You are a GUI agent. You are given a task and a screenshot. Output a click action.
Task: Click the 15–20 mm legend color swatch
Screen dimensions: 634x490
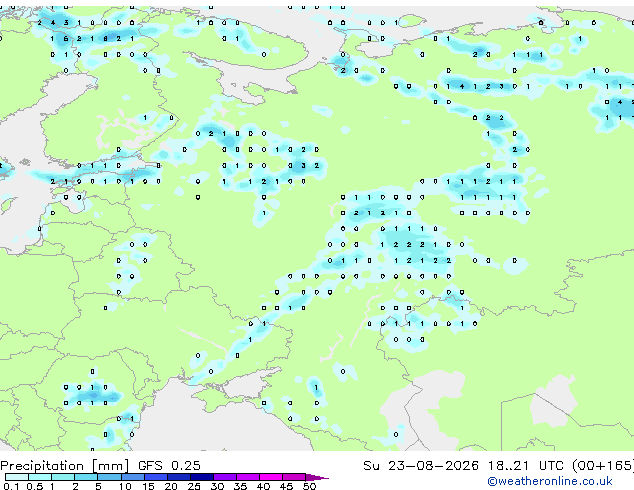[x=156, y=477]
